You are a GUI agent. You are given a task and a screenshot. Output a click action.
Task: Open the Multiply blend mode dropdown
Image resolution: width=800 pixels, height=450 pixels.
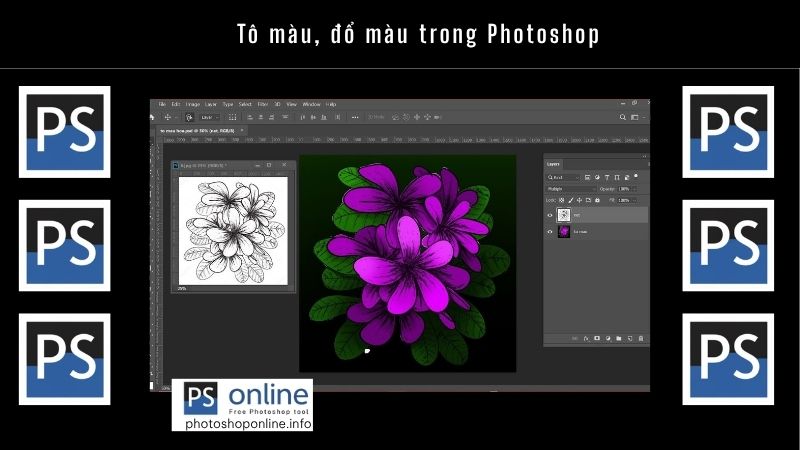[570, 189]
